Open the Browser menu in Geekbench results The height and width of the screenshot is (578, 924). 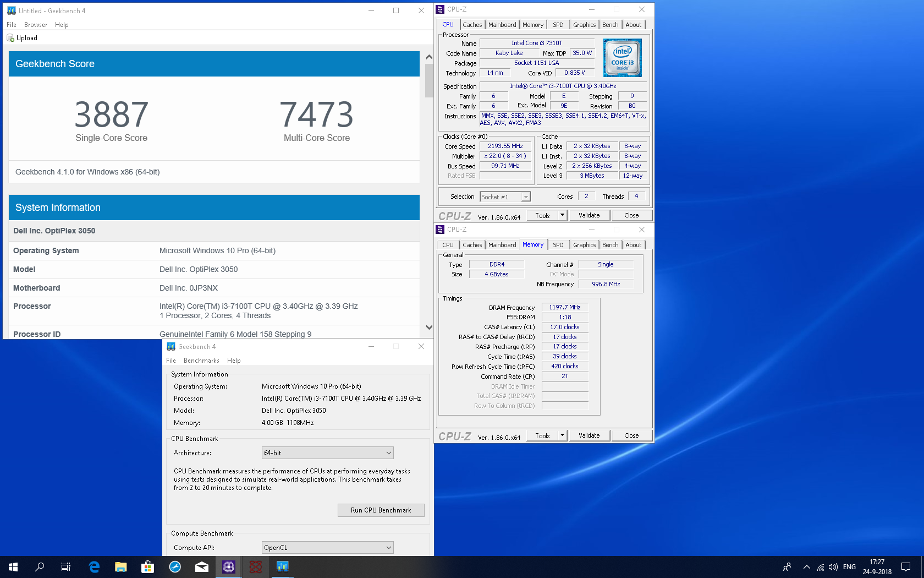36,25
